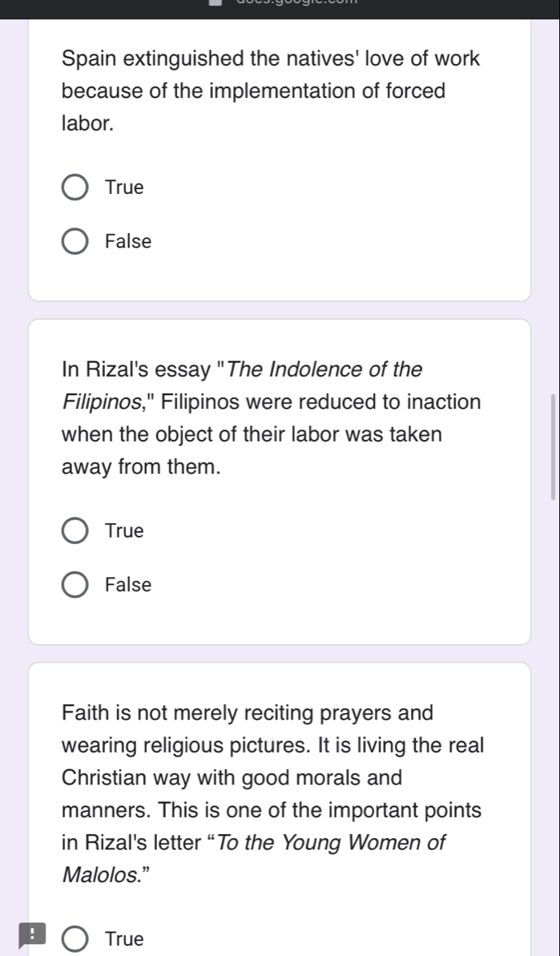
Task: Choose True for the Indolence essay question
Action: pos(76,530)
